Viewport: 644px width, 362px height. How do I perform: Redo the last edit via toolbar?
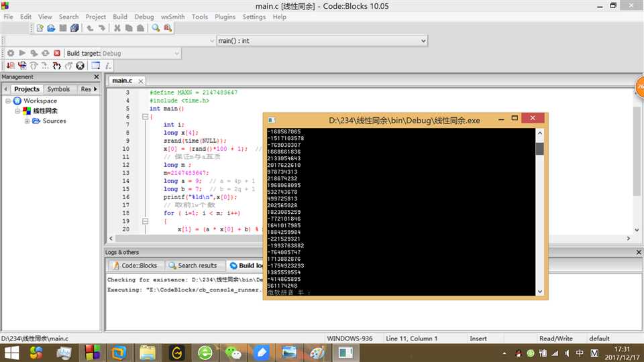coord(101,28)
